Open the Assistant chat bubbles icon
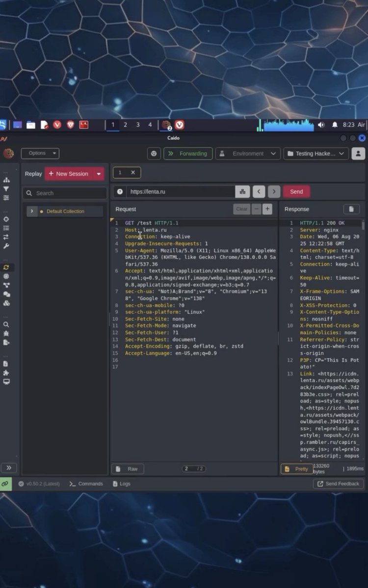Viewport: 368px width, 588px height. pyautogui.click(x=6, y=294)
